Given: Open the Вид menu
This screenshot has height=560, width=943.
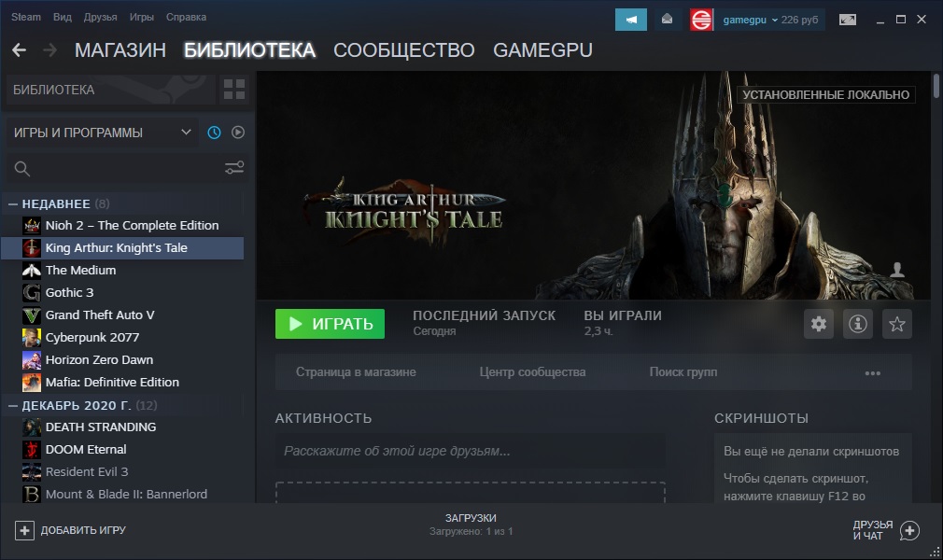Looking at the screenshot, I should (62, 17).
